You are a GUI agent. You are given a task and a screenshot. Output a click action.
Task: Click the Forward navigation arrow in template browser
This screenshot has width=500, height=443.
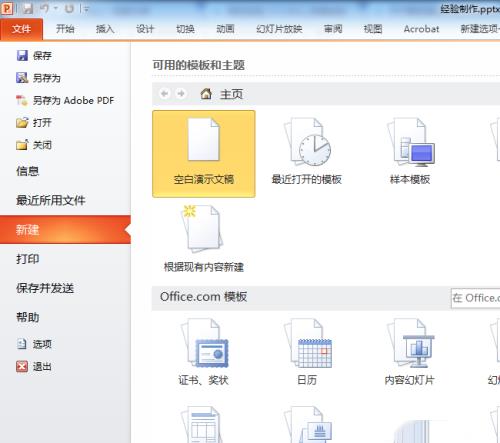181,94
